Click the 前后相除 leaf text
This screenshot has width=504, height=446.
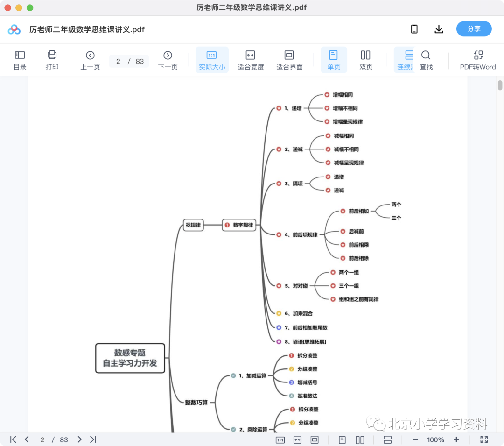pos(359,258)
